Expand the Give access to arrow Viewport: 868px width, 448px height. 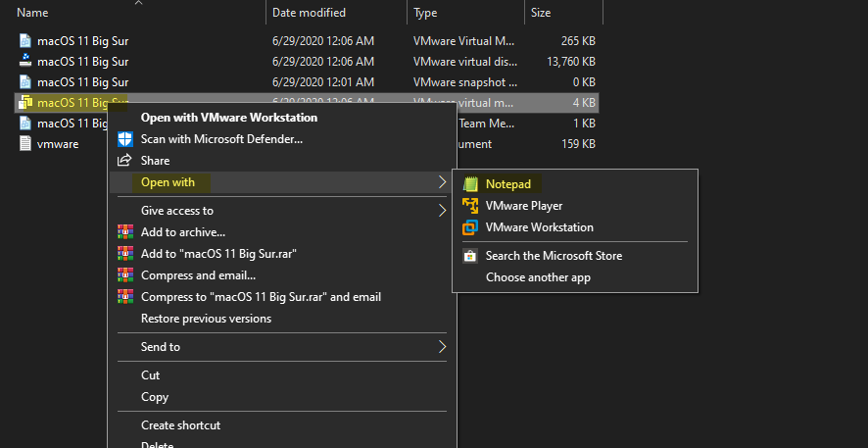(442, 211)
